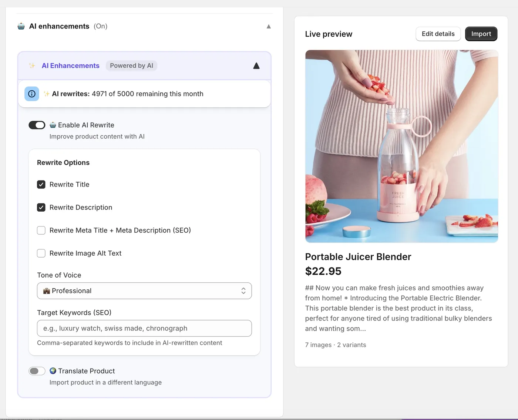Viewport: 518px width, 420px height.
Task: Focus the Target Keywords (SEO) input field
Action: pyautogui.click(x=144, y=328)
